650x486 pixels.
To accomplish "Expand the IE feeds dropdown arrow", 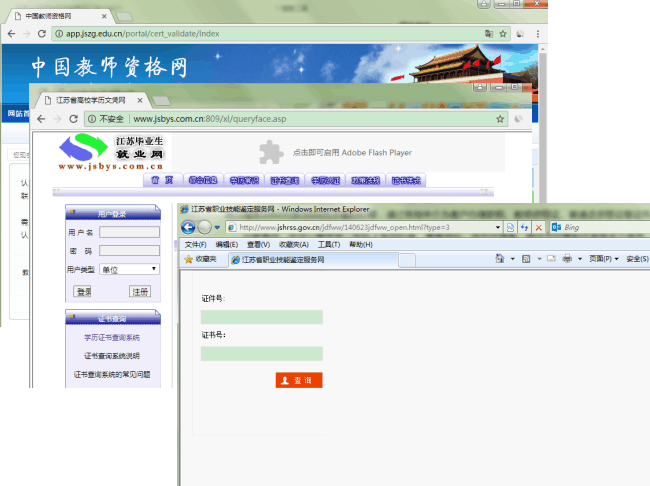I will point(539,259).
